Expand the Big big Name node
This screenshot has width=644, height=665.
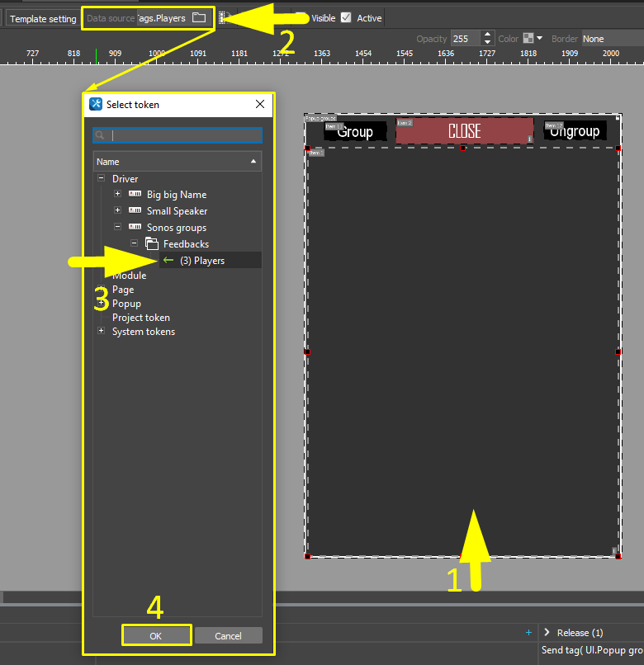pyautogui.click(x=117, y=195)
